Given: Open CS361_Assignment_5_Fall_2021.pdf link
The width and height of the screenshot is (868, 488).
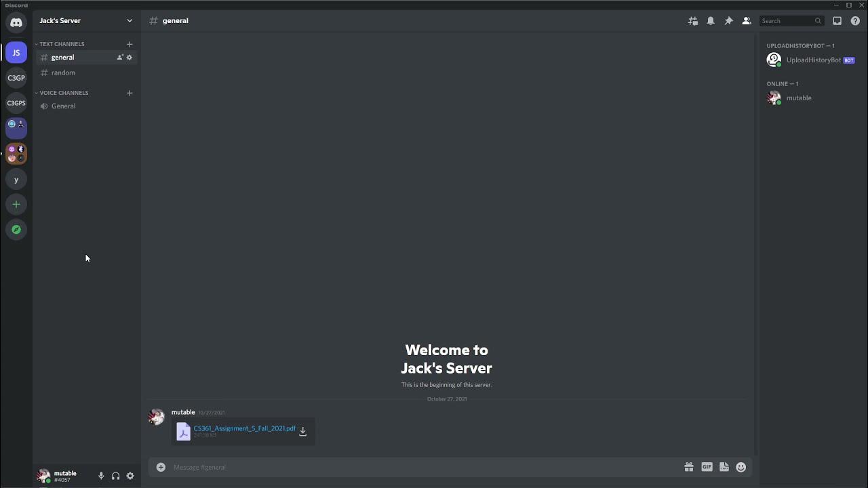Looking at the screenshot, I should tap(245, 428).
